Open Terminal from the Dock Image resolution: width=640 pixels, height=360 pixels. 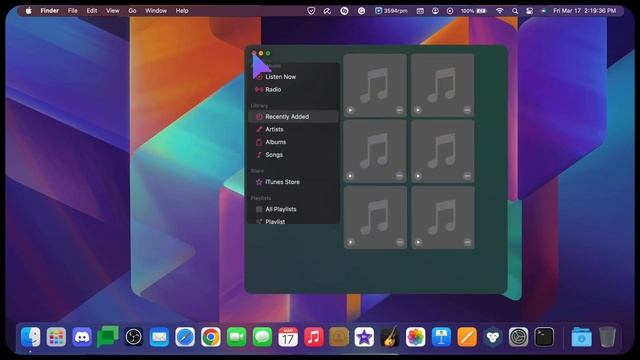click(544, 337)
